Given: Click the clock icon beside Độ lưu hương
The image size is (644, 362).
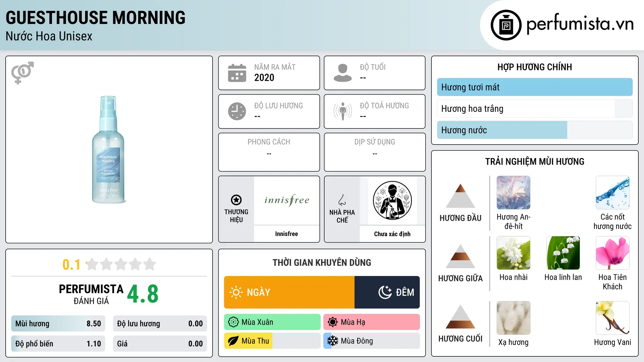Looking at the screenshot, I should 237,111.
